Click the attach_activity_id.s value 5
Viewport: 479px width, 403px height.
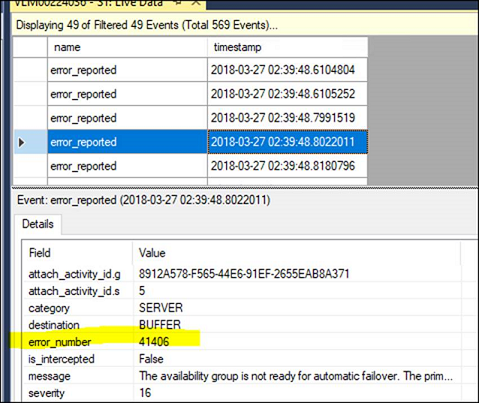pyautogui.click(x=142, y=291)
